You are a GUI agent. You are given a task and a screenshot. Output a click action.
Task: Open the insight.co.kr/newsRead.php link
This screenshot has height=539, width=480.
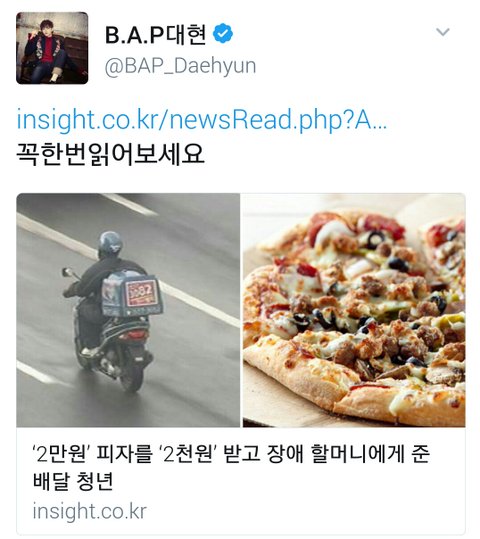tap(202, 120)
